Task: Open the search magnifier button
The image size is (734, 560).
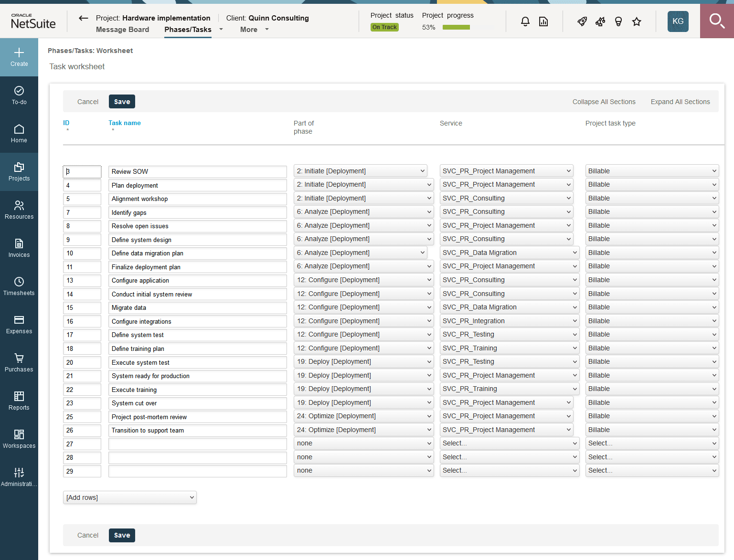Action: click(717, 21)
